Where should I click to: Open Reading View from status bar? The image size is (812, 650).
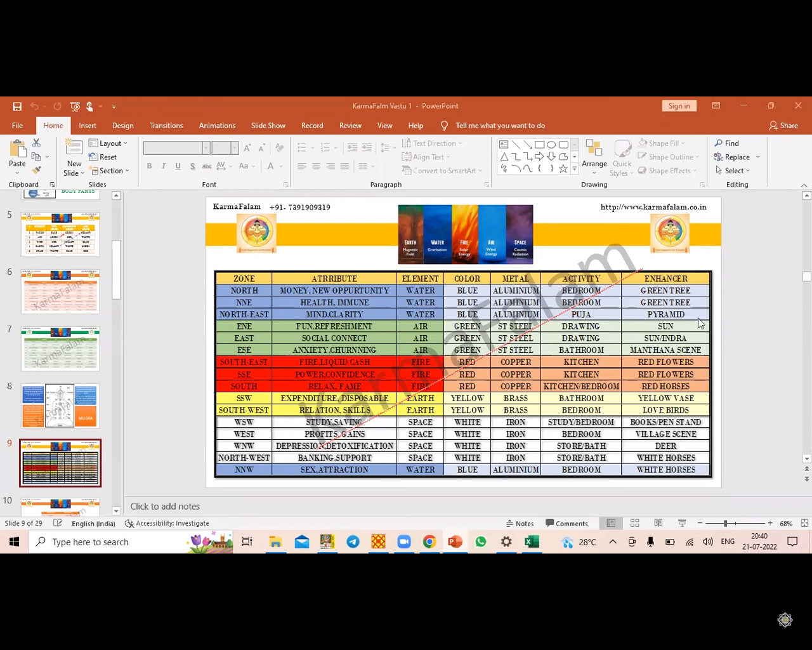pos(658,524)
